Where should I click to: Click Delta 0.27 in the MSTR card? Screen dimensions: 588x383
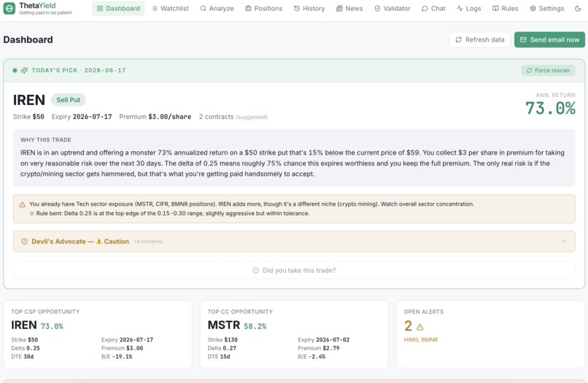pyautogui.click(x=222, y=348)
